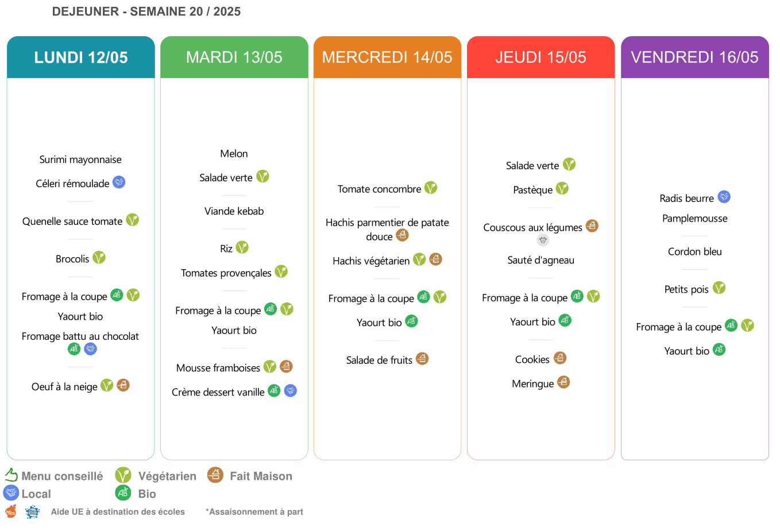
Task: Click the Sauté d'agneau menu item
Action: (x=541, y=260)
